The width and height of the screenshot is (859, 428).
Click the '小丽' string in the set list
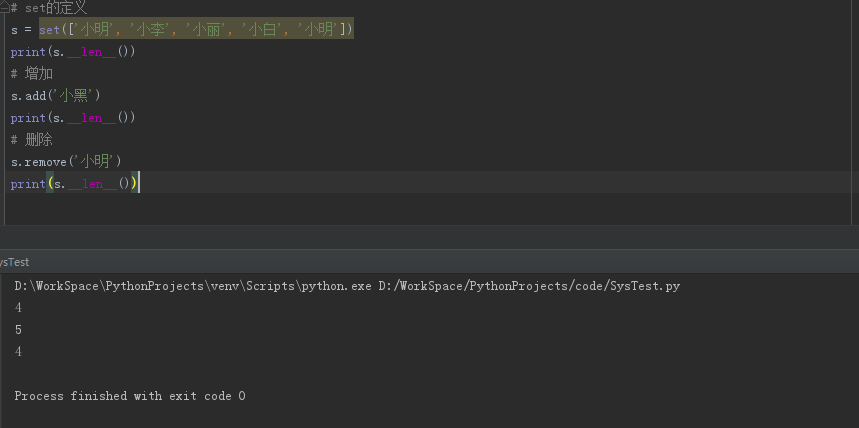tap(207, 30)
